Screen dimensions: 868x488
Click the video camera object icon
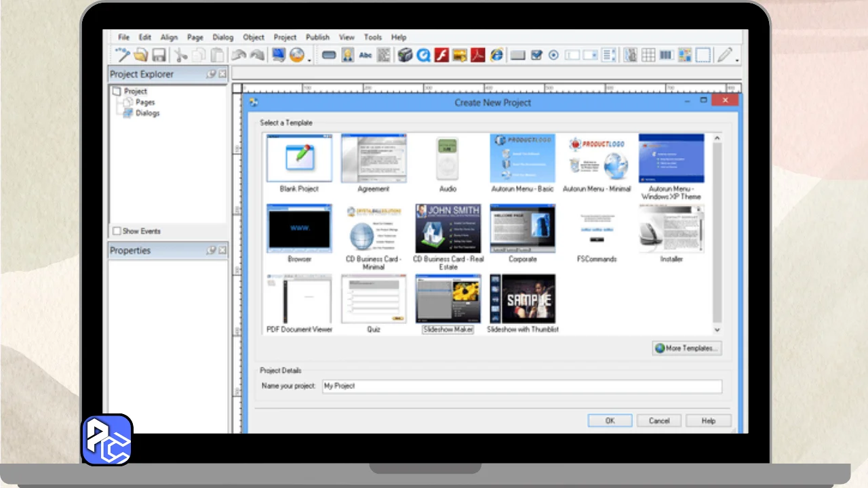click(x=405, y=56)
